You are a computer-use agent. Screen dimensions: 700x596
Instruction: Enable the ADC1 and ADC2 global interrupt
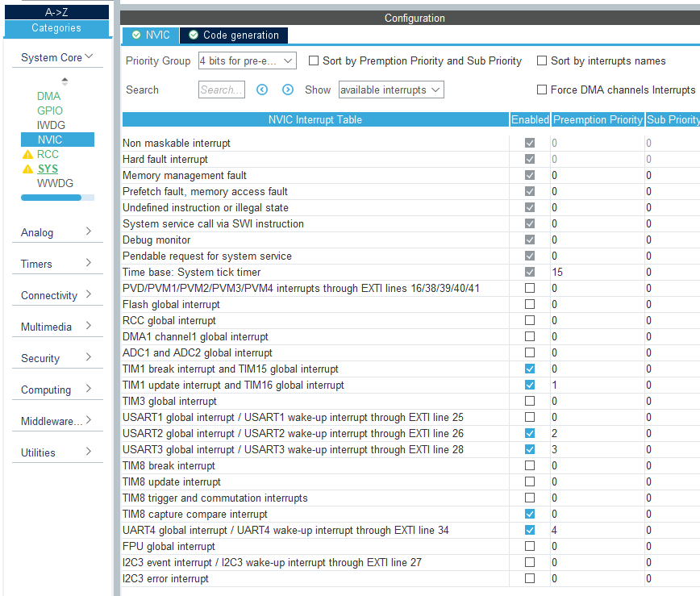(x=530, y=352)
